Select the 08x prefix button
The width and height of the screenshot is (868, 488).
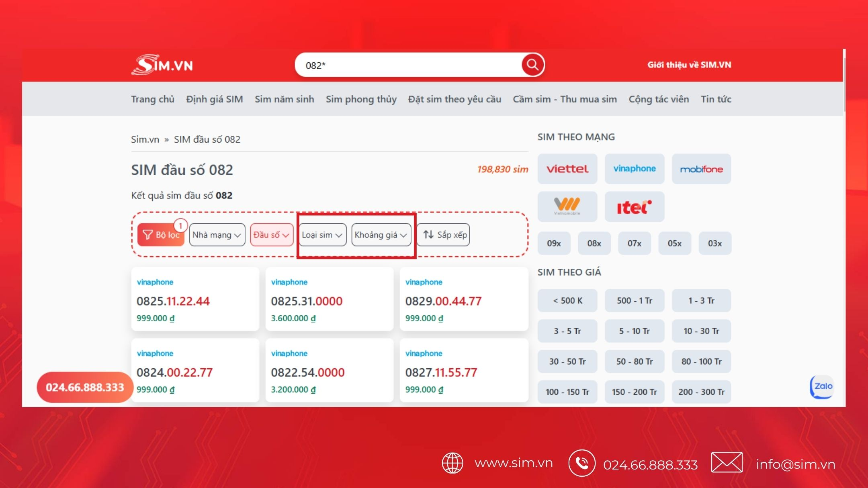[x=594, y=243]
